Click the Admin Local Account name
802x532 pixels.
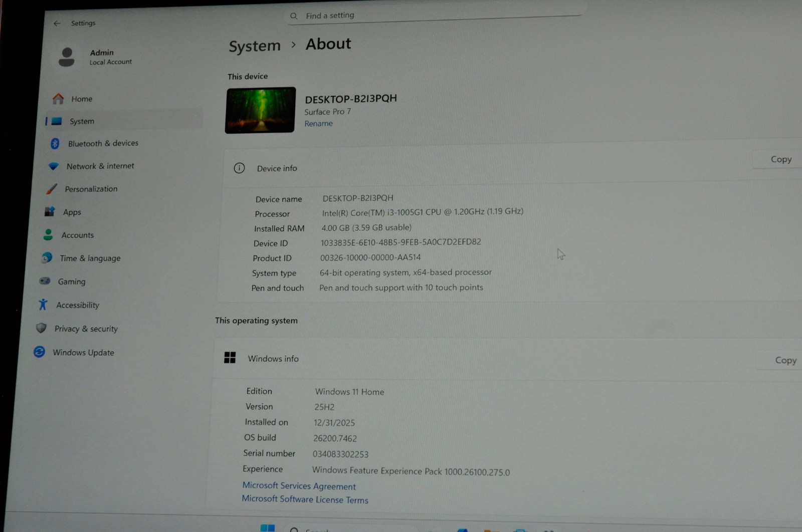coord(111,57)
